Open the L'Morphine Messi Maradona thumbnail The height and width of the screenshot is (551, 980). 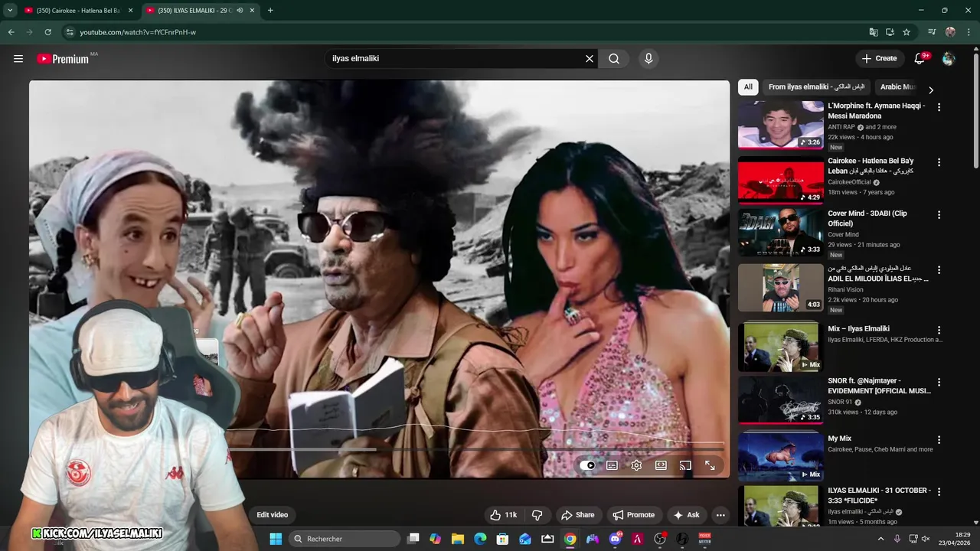[780, 125]
